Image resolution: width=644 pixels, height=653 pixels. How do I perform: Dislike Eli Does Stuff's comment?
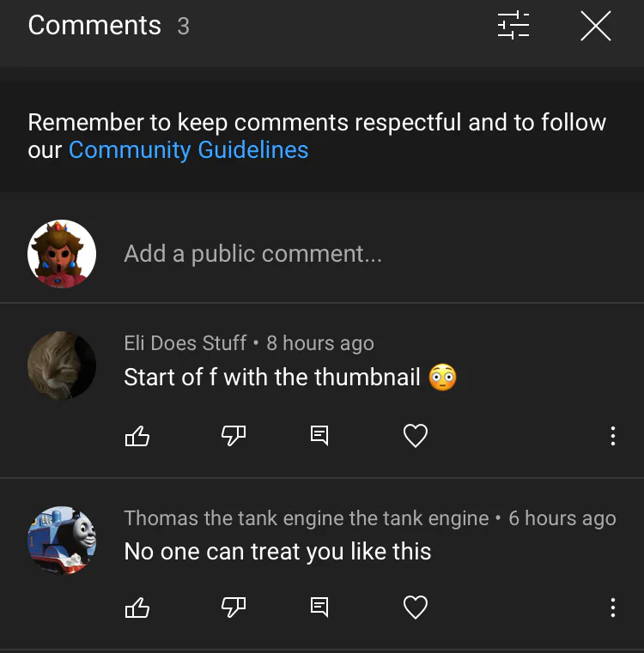(234, 437)
